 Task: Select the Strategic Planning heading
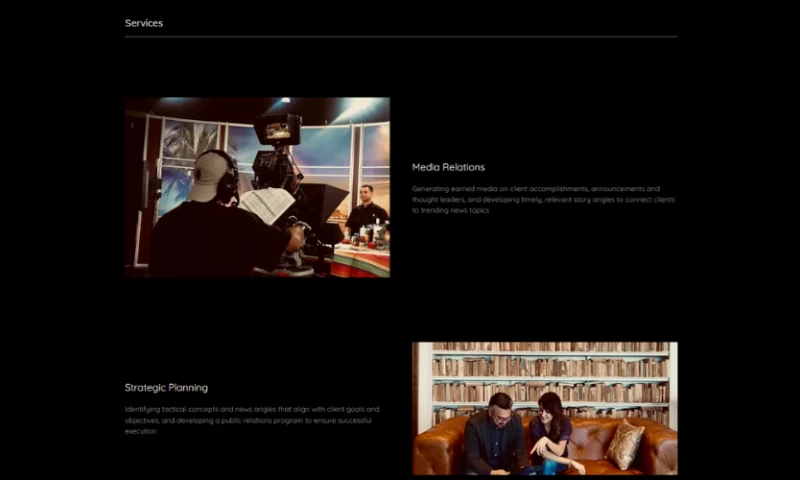coord(166,387)
